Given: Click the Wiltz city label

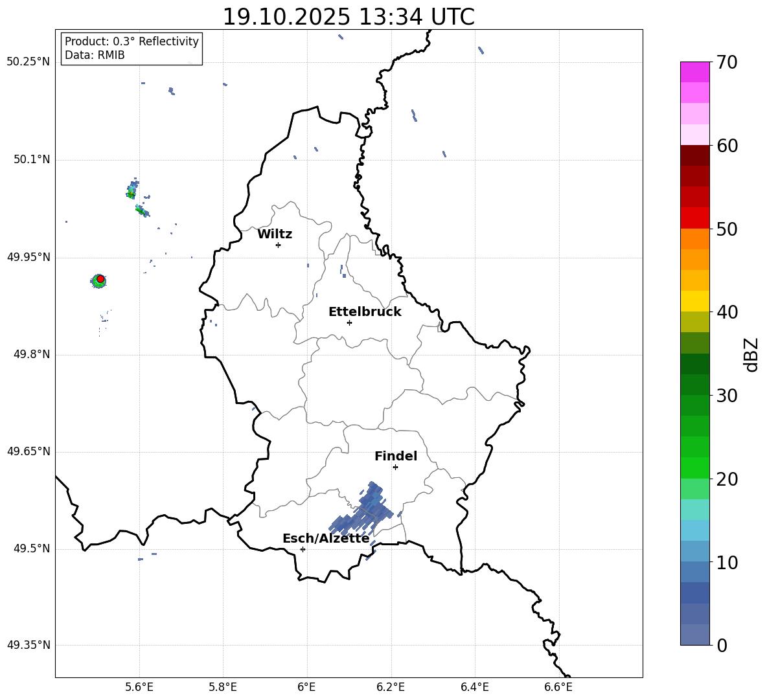Looking at the screenshot, I should [x=275, y=234].
